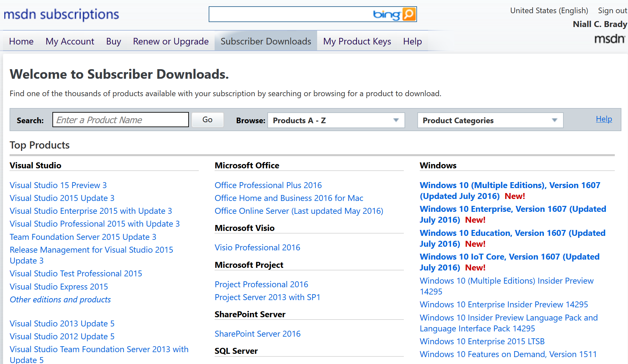Screen dimensions: 628x364
Task: Open Visual Studio Test Professional 2015
Action: coord(76,273)
